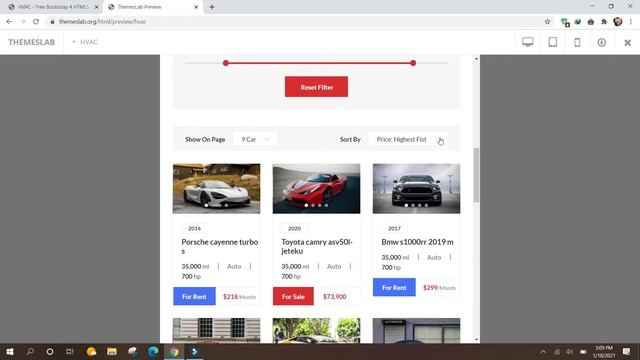Screen dimensions: 640x360
Task: Close the HVAC Free Bootstrap tab
Action: pos(97,7)
